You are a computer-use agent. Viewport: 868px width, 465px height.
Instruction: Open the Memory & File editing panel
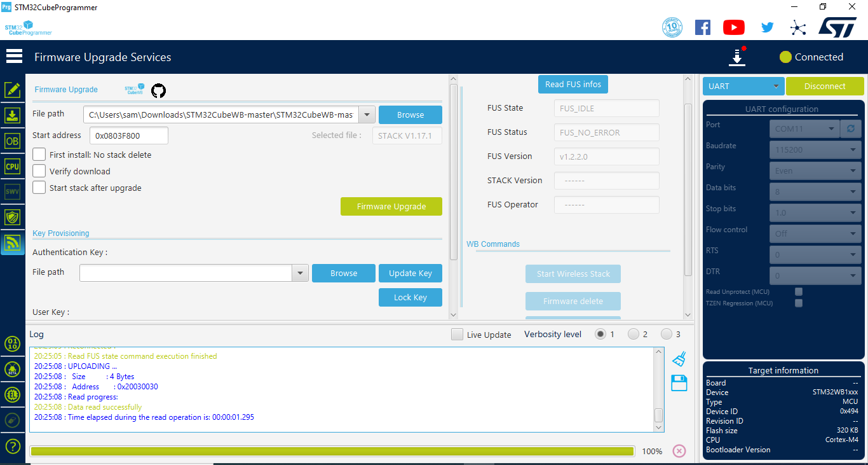(12, 90)
